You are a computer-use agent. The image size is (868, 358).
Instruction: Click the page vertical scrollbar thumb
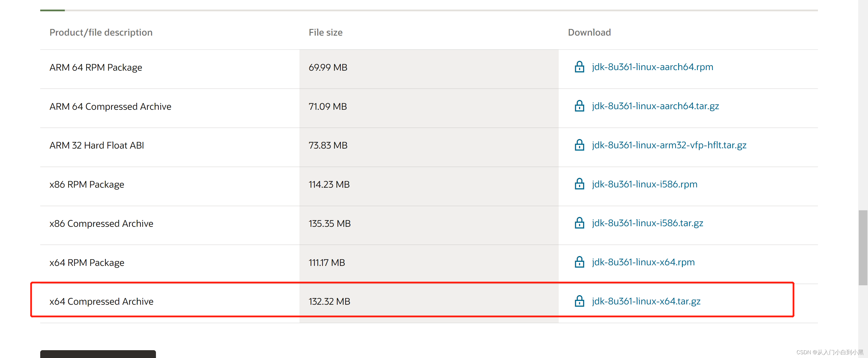click(x=863, y=248)
